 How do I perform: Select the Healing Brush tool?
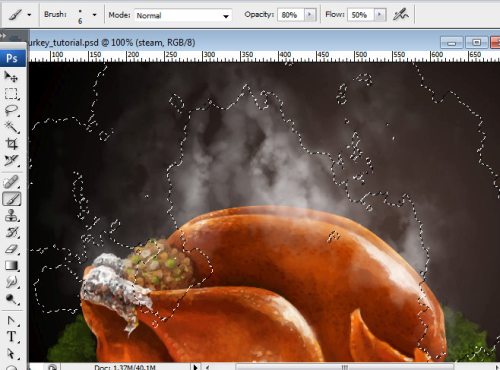[x=11, y=182]
